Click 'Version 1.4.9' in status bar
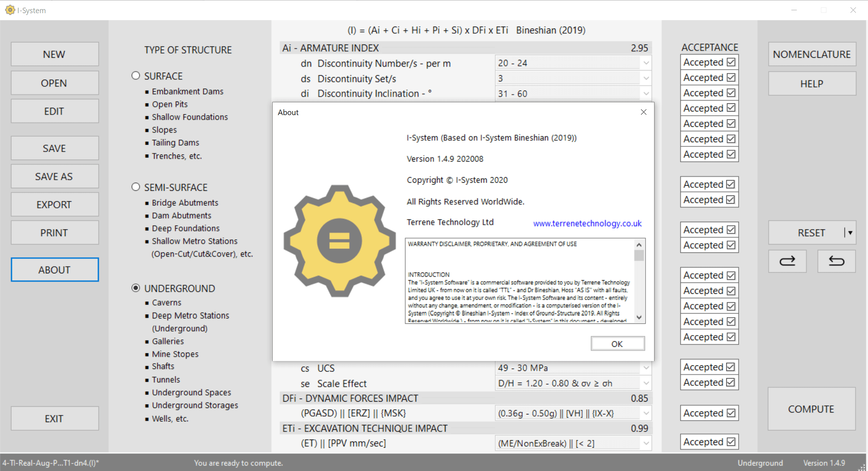Viewport: 868px width, 471px height. pyautogui.click(x=824, y=463)
